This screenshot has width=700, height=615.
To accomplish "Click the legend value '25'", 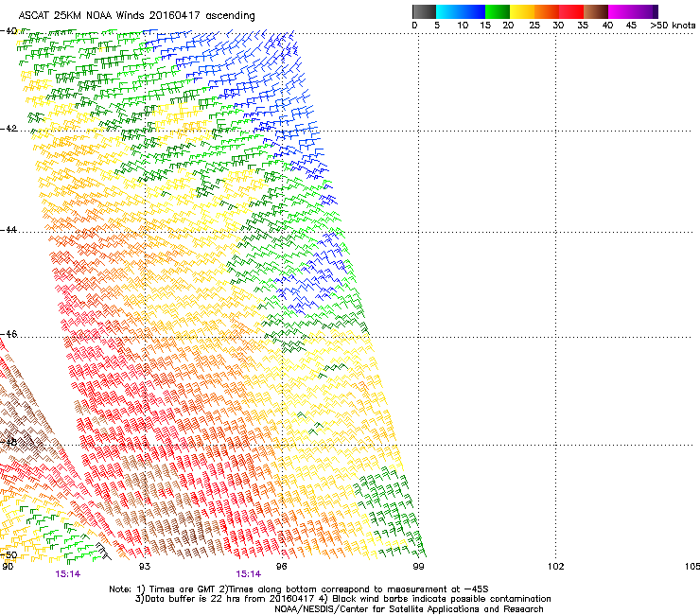I will point(534,26).
